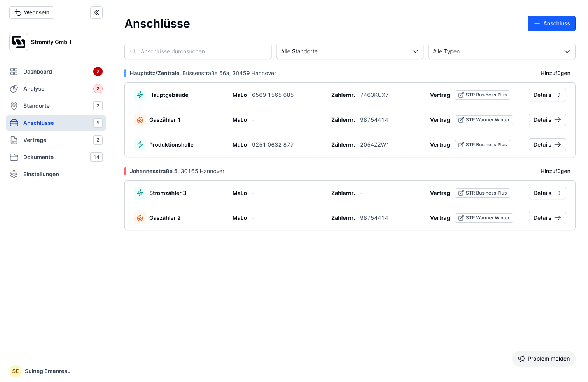Open STR Business Plus contract for Hauptgebäude
588x382 pixels.
click(483, 95)
